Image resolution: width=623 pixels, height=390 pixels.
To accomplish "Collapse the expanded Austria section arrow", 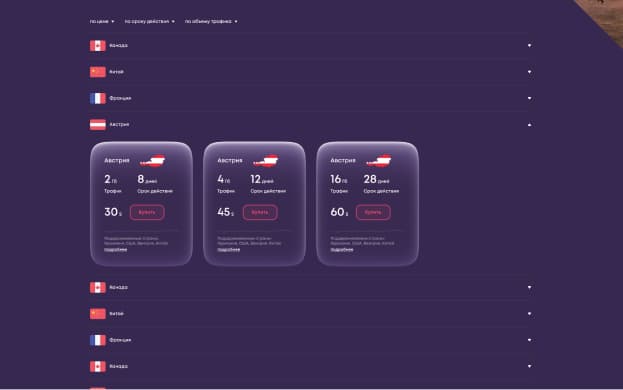I will (529, 125).
